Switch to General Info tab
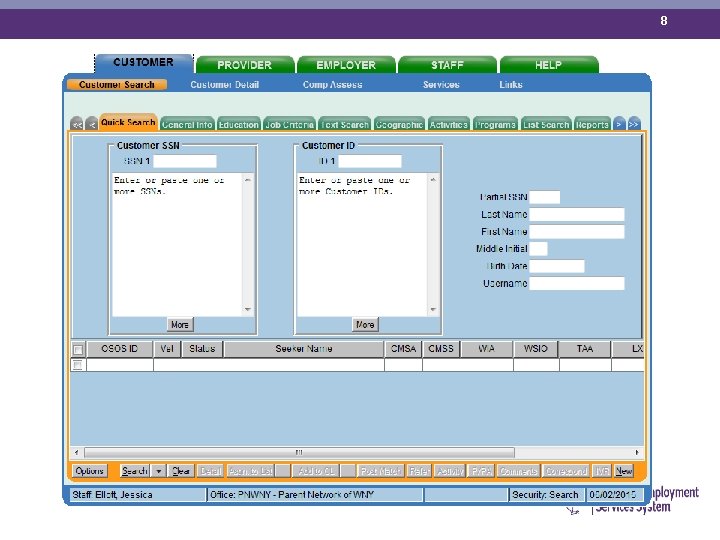The height and width of the screenshot is (540, 720). (x=187, y=124)
